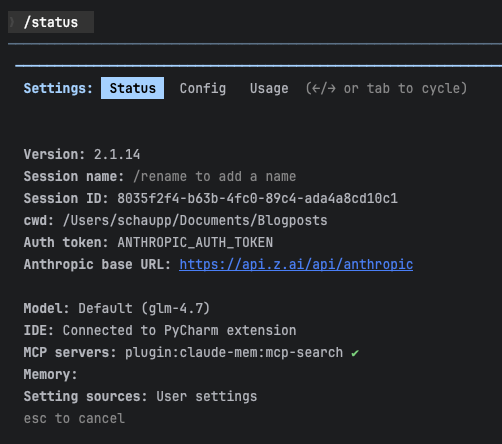Switch to the Usage tab
This screenshot has width=502, height=444.
pos(269,88)
